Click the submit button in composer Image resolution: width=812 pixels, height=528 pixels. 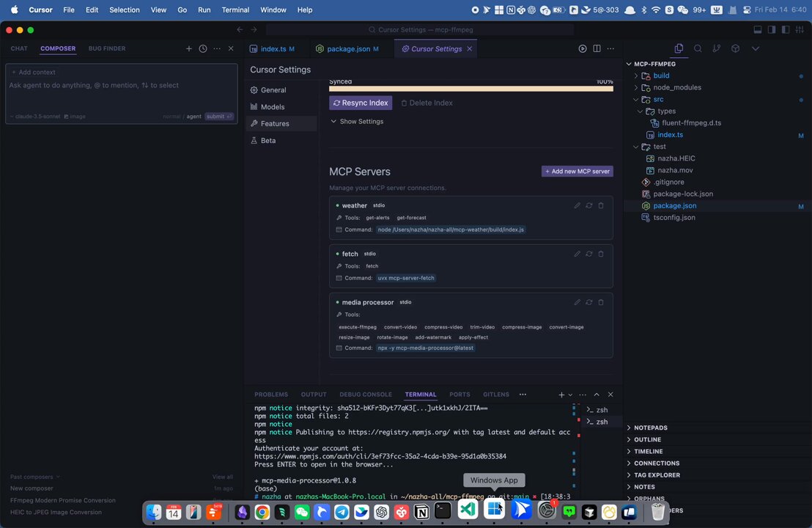point(219,117)
